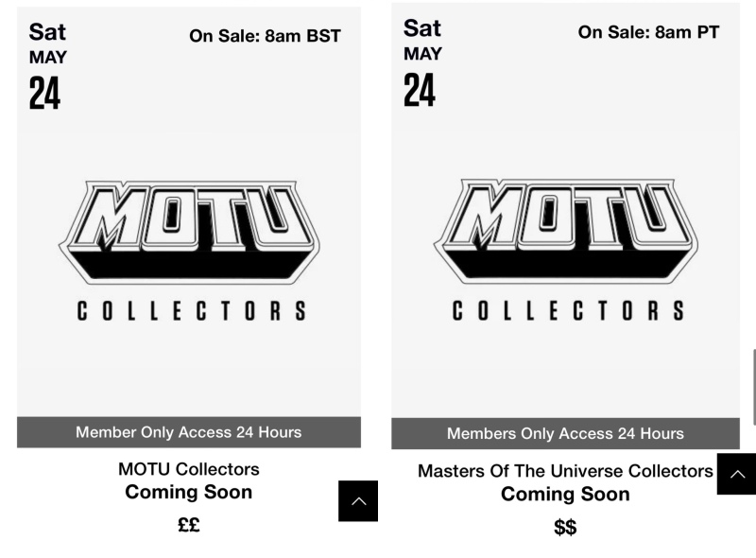Click right 'Coming Soon' label
The height and width of the screenshot is (558, 756).
click(x=565, y=495)
